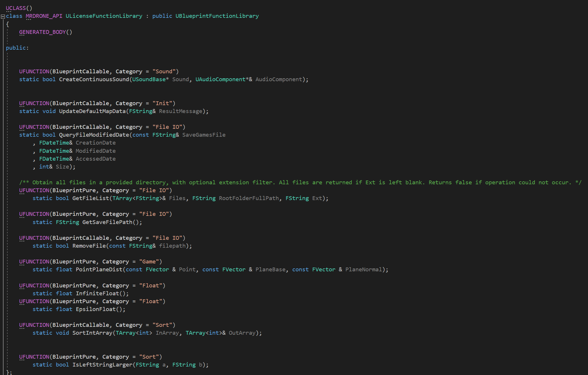Viewport: 588px width, 375px height.
Task: Collapse the ULicenseFunctionLibrary class outline box
Action: click(3, 16)
